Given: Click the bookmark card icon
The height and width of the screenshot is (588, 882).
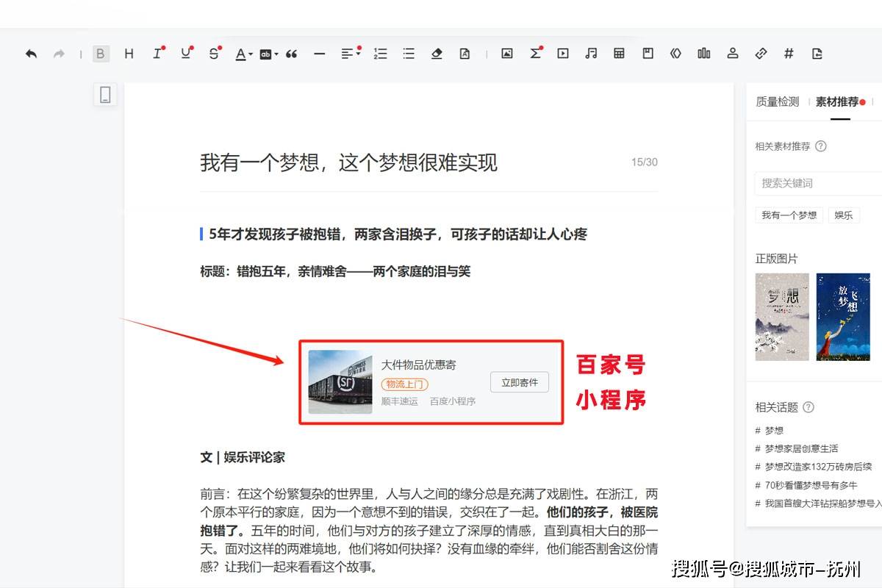Looking at the screenshot, I should [x=648, y=54].
